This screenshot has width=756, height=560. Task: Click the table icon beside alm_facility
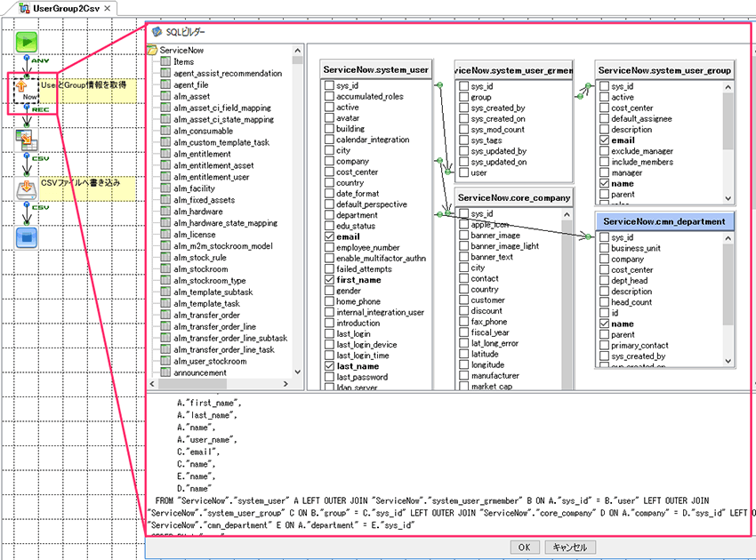tap(165, 188)
